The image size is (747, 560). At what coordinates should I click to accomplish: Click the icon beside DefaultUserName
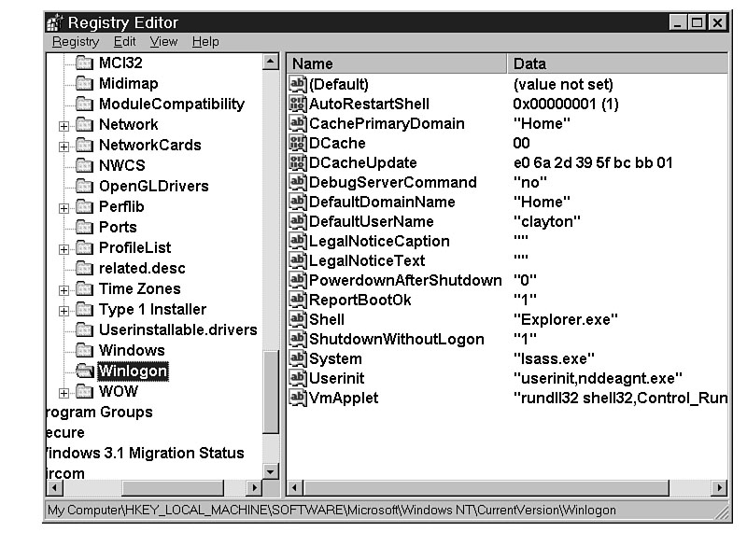pos(298,222)
